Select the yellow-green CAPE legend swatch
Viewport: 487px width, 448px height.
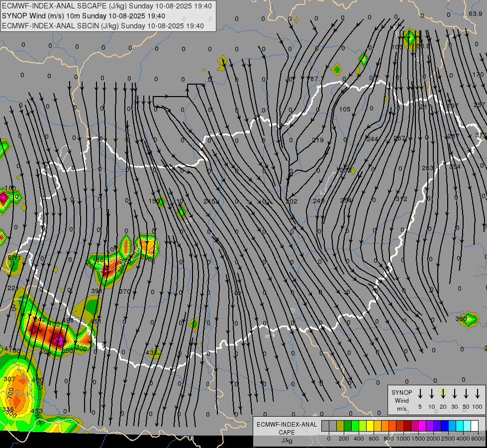(x=363, y=426)
